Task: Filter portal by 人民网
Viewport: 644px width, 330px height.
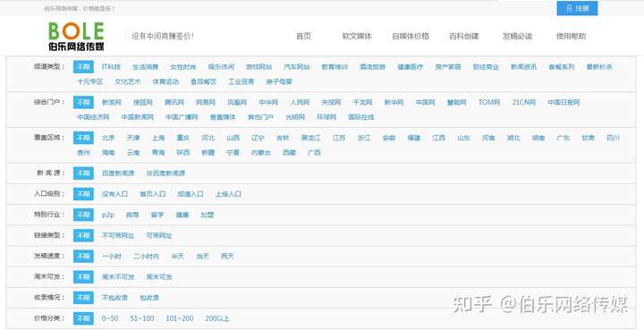Action: tap(300, 102)
